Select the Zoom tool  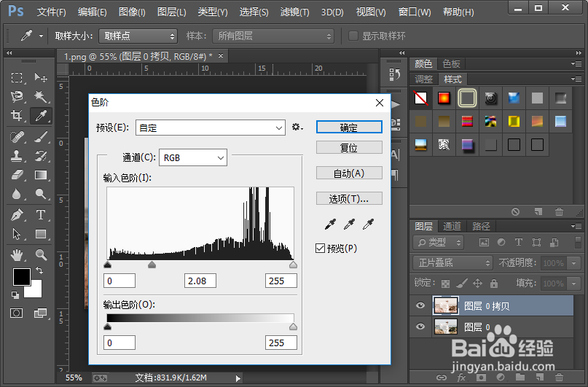click(x=41, y=255)
